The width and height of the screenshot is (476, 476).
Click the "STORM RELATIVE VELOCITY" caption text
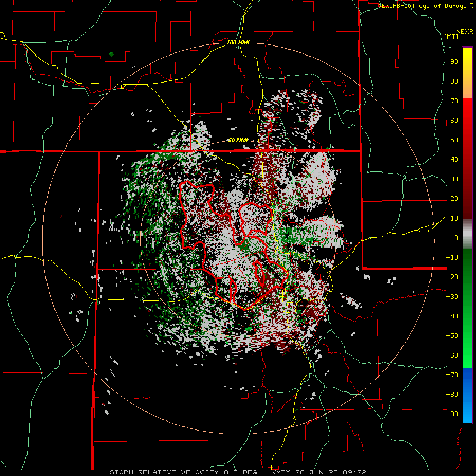(164, 472)
